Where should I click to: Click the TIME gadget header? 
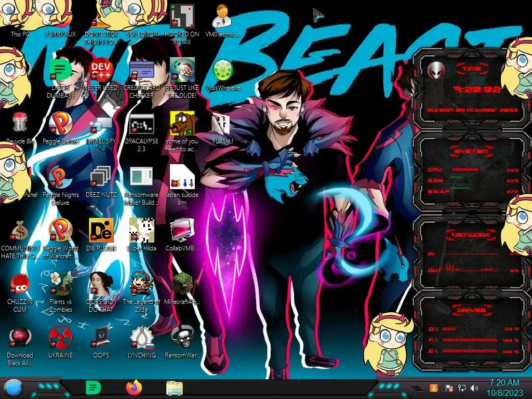(472, 69)
